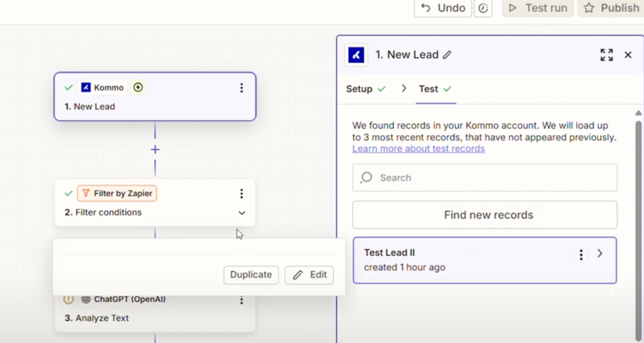Open Learn more about test records link

[x=418, y=148]
